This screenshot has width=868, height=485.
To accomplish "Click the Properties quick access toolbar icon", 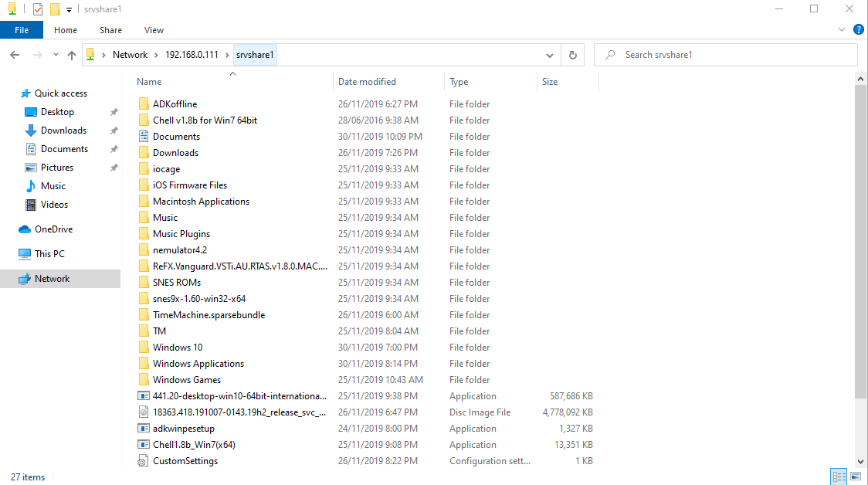I will pyautogui.click(x=38, y=8).
